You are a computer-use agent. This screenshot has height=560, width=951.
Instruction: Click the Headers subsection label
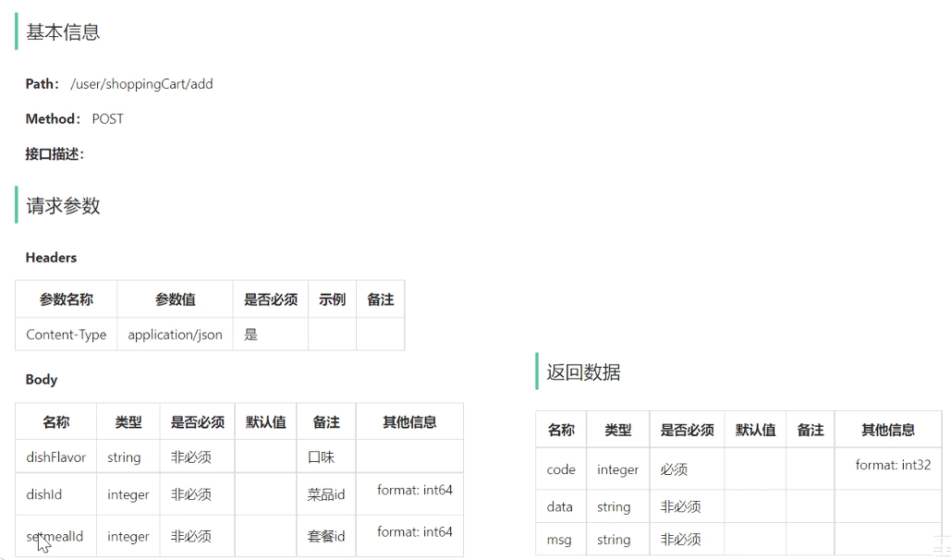click(x=51, y=258)
